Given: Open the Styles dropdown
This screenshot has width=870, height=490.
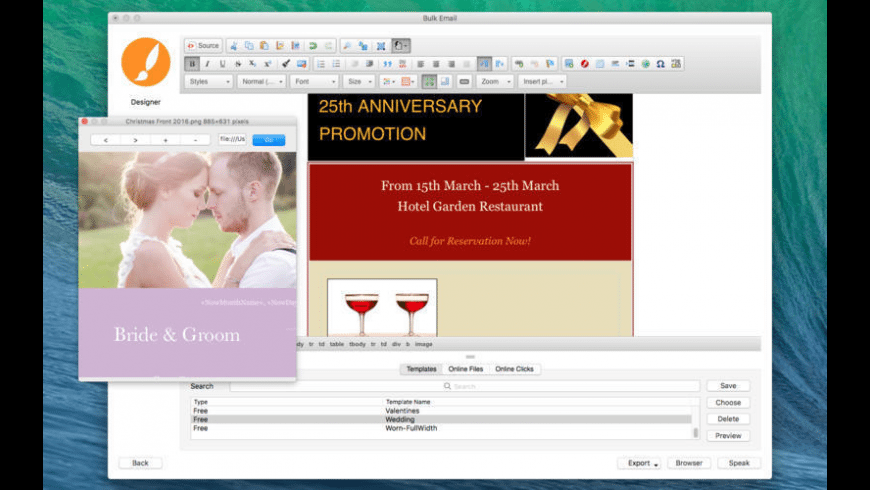Looking at the screenshot, I should (209, 82).
